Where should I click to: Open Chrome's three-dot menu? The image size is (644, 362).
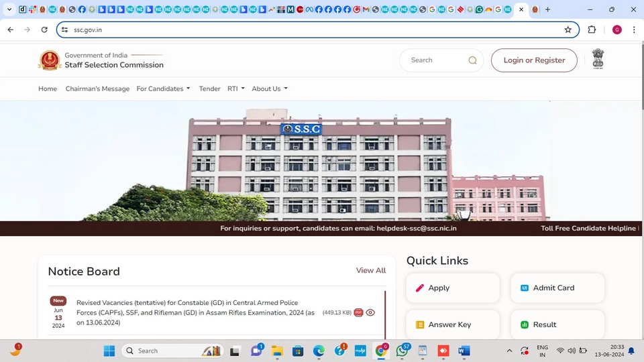pyautogui.click(x=634, y=29)
